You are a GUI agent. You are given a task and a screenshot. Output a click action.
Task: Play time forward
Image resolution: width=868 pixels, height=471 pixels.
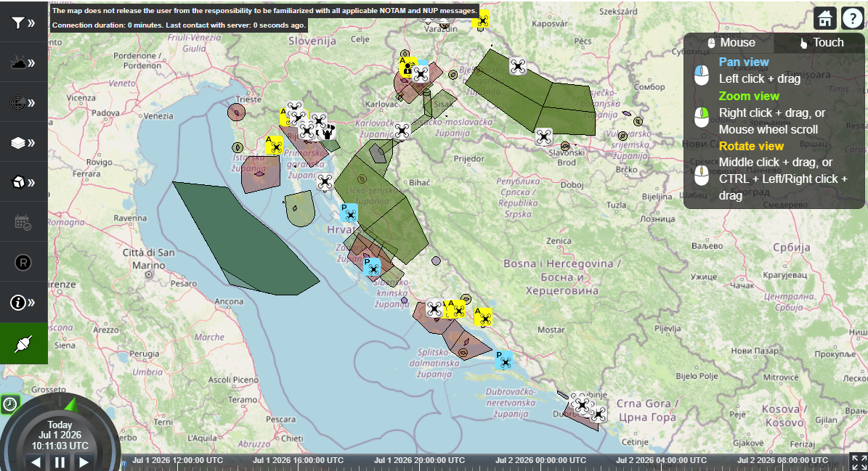coord(84,462)
